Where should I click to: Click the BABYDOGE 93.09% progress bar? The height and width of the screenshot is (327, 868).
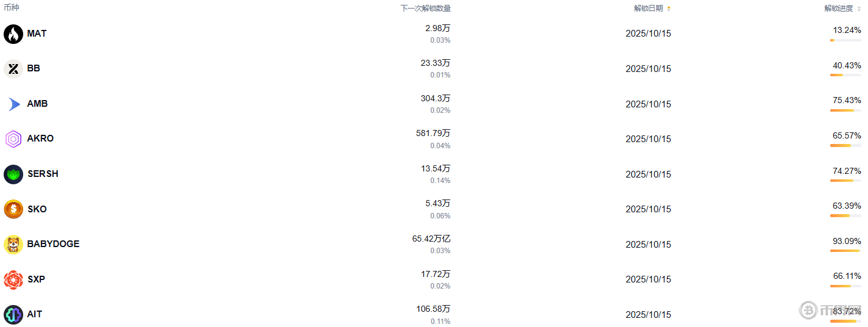845,251
